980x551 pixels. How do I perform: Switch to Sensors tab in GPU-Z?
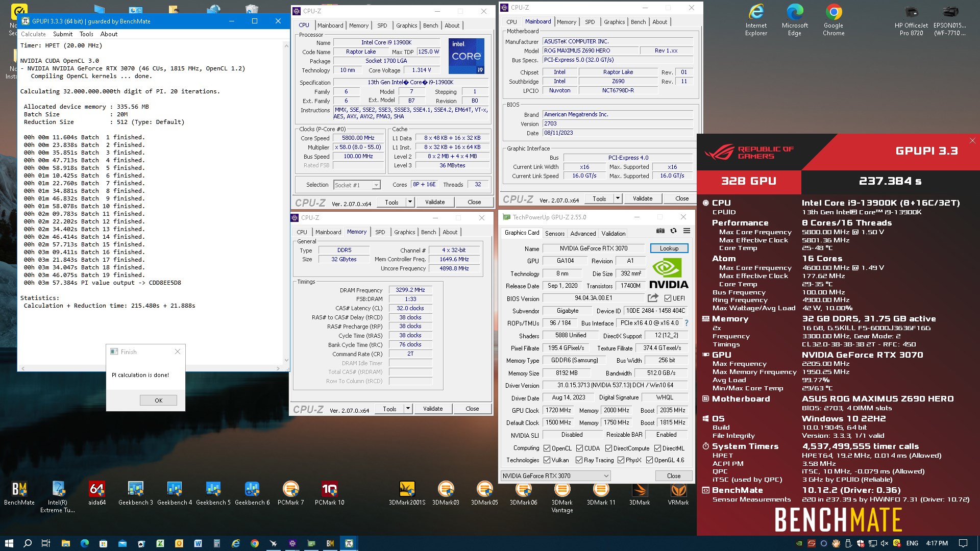pos(554,233)
